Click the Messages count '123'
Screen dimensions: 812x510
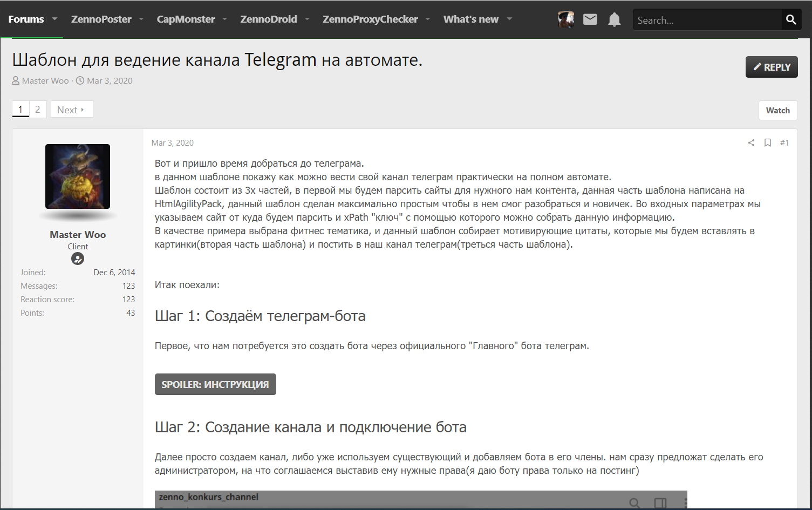[128, 285]
